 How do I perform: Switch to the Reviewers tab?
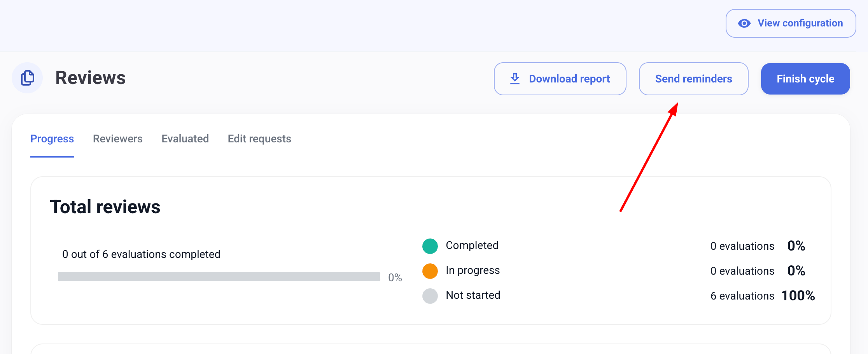[117, 139]
